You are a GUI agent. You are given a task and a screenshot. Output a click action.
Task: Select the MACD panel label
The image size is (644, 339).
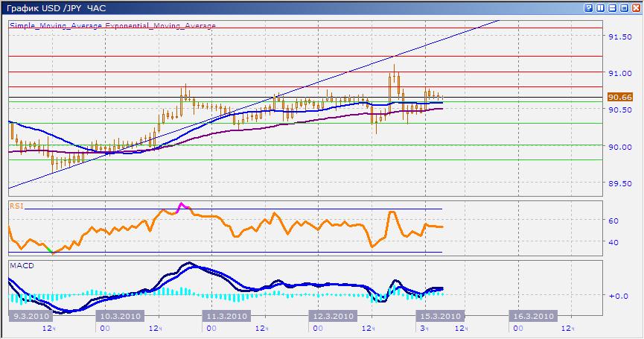click(x=19, y=264)
